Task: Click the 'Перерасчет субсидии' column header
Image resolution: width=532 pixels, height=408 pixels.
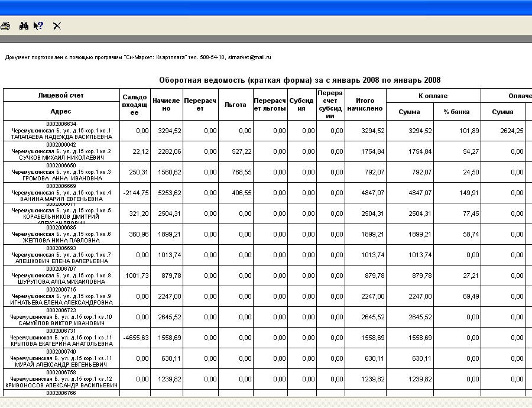Action: [330, 105]
